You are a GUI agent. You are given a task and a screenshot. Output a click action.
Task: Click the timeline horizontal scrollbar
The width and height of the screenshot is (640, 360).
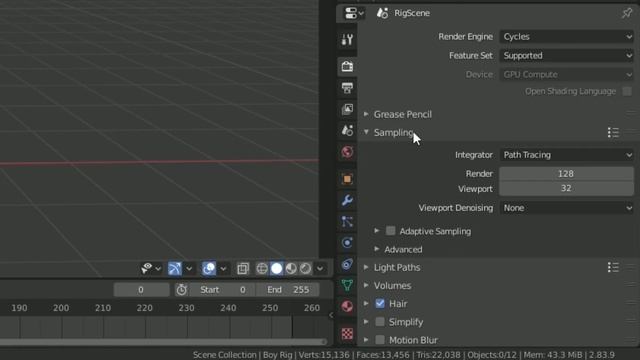(x=163, y=342)
